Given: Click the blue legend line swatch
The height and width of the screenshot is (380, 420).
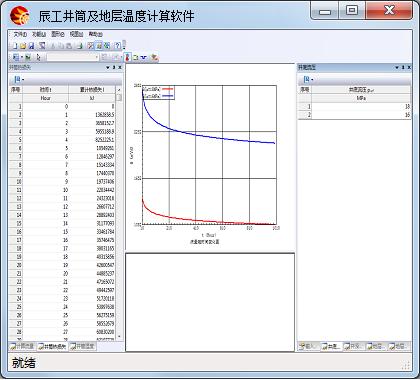Looking at the screenshot, I should (x=168, y=96).
